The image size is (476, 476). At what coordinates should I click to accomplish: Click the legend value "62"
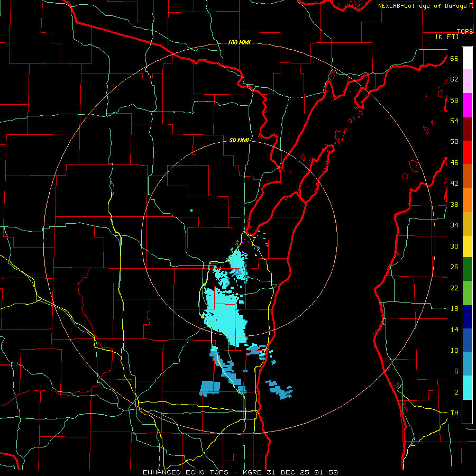454,79
